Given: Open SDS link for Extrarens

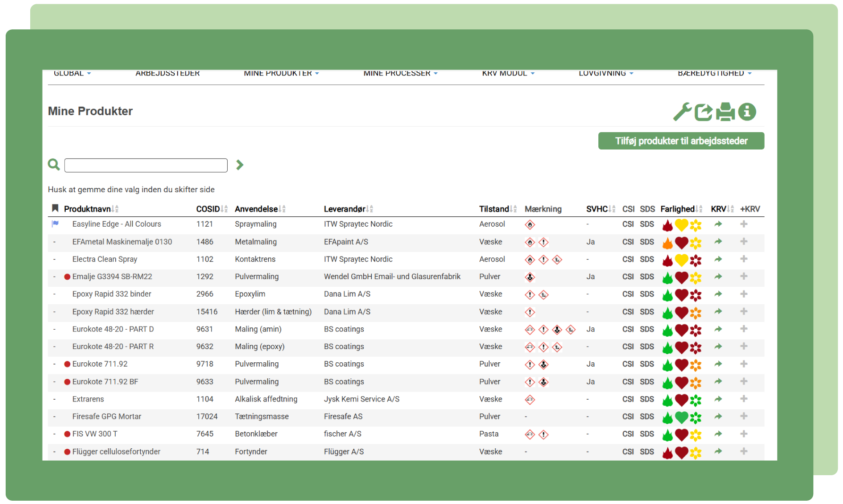Looking at the screenshot, I should pyautogui.click(x=647, y=399).
